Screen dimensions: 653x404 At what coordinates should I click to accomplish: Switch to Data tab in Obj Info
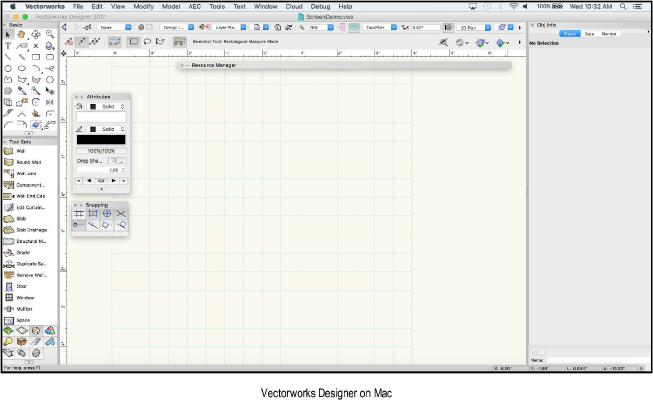click(589, 34)
